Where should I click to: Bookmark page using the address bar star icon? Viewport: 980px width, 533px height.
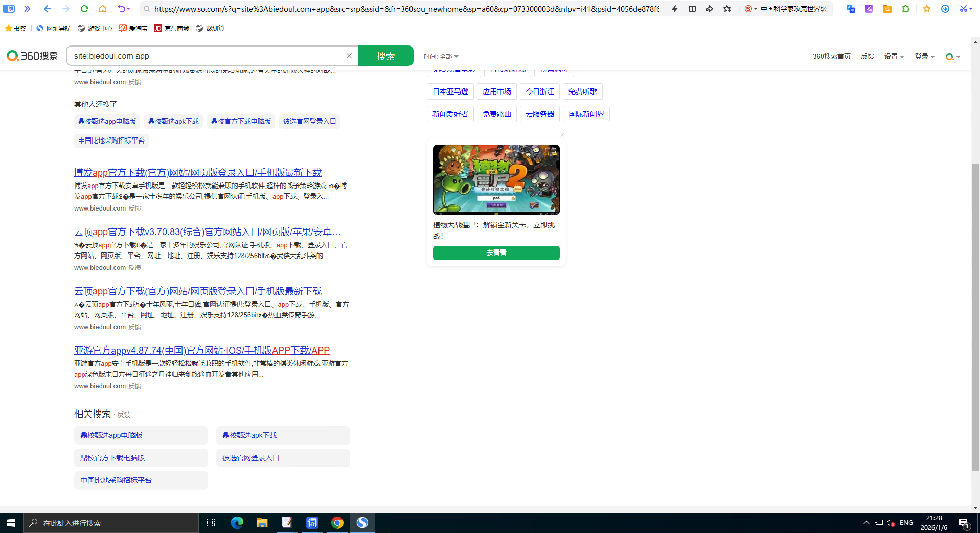[727, 9]
